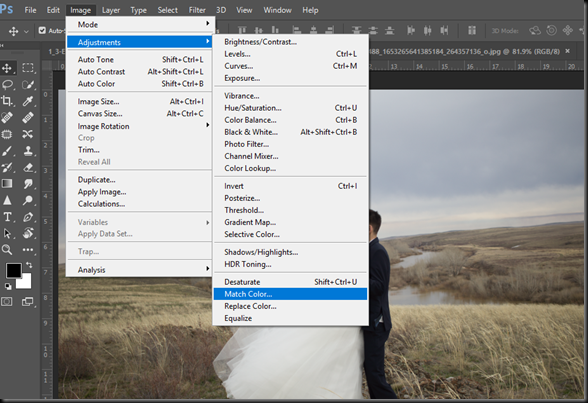
Task: Choose Hue/Saturation adjustment
Action: (290, 108)
